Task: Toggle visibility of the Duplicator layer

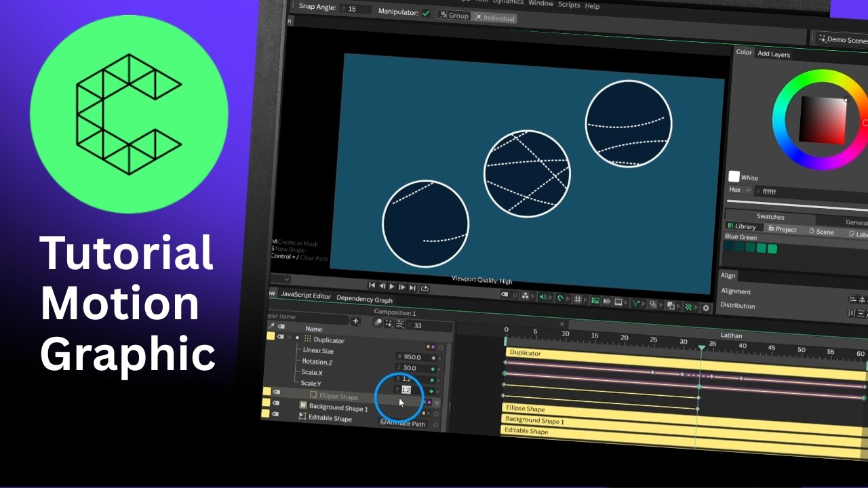Action: 280,336
